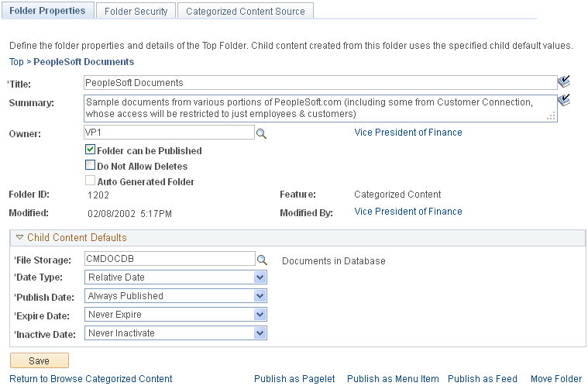Open PeopleSoft Documents breadcrumb link
This screenshot has width=588, height=386.
point(84,62)
